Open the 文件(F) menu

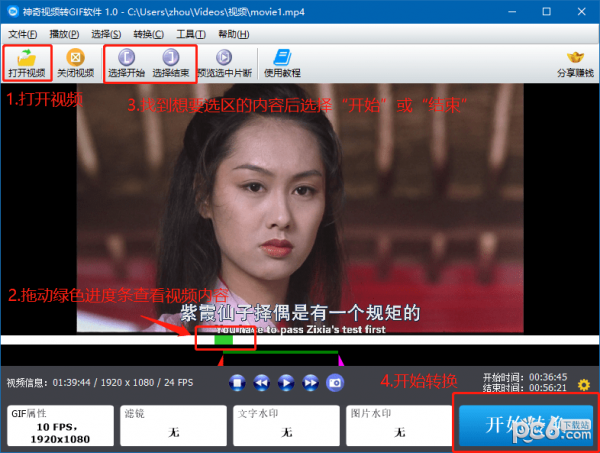[x=23, y=34]
